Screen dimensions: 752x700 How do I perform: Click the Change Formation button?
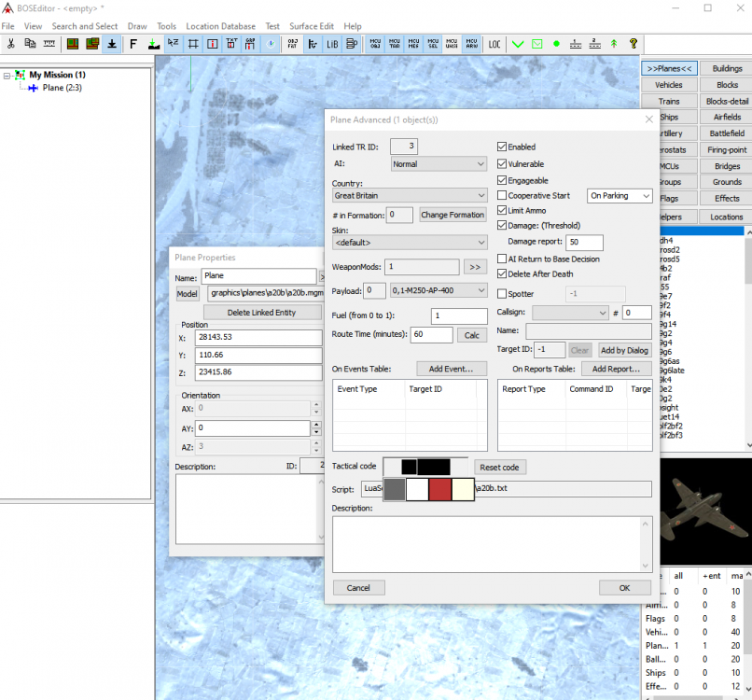click(453, 215)
